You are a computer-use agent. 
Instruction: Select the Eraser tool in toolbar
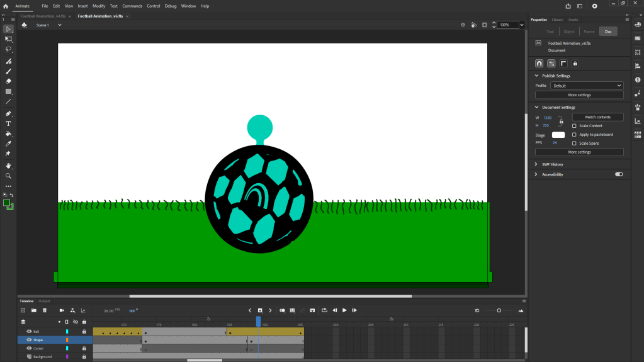[9, 81]
